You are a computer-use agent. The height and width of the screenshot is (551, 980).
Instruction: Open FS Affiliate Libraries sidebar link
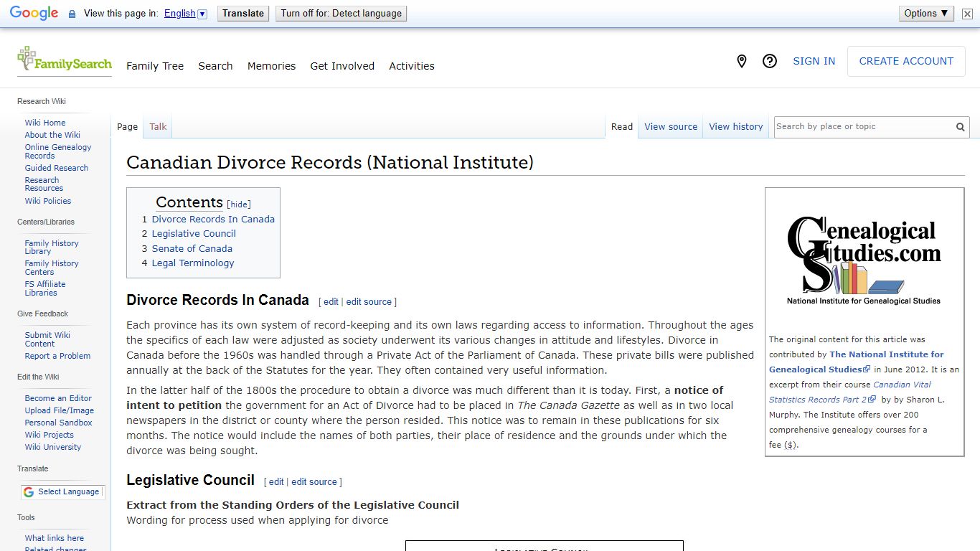click(x=45, y=288)
